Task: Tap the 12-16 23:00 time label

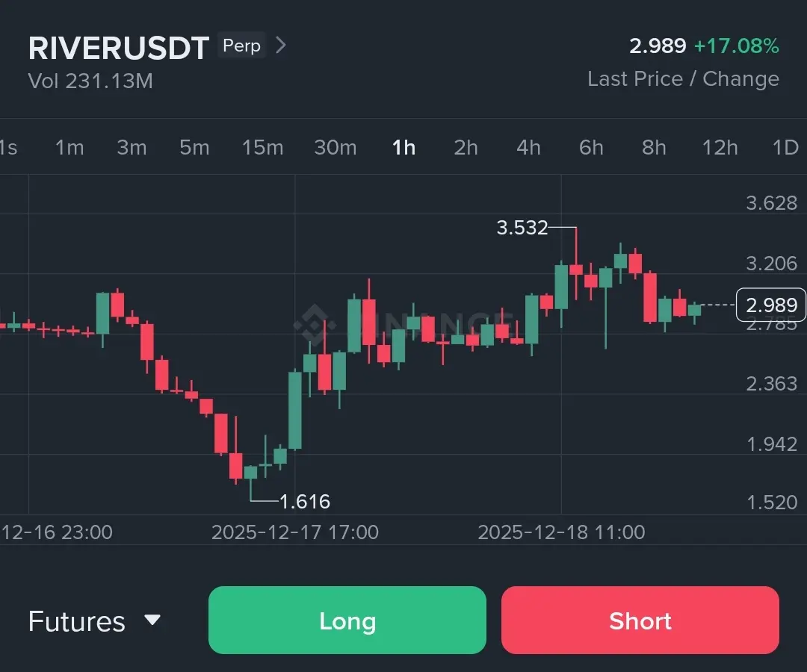Action: 57,532
